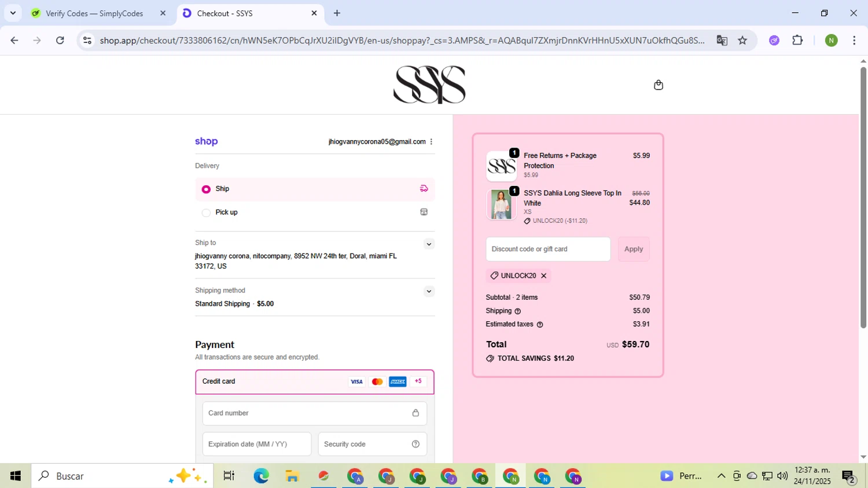Click the Security code field
This screenshot has width=868, height=488.
pos(373,444)
